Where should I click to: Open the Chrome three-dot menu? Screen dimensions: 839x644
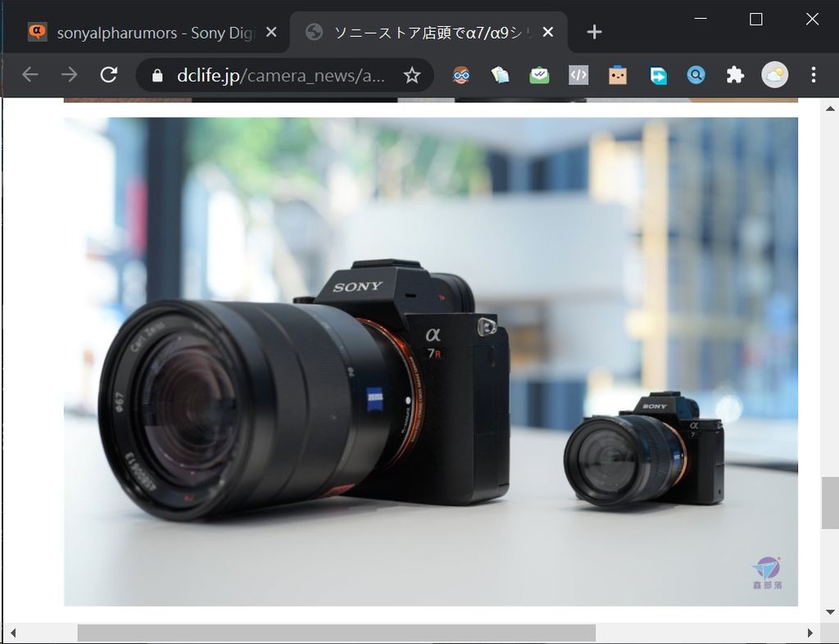(x=814, y=75)
